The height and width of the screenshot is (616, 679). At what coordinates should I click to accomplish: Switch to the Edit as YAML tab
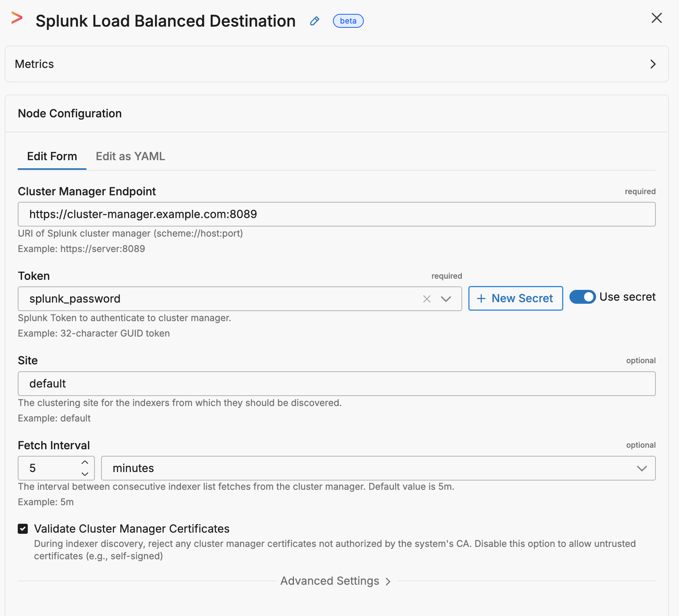pyautogui.click(x=130, y=156)
